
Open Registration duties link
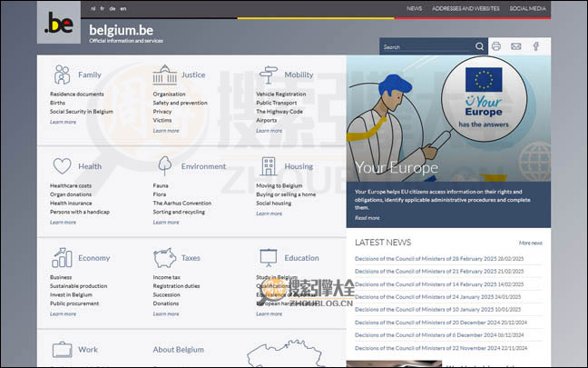[x=176, y=285]
